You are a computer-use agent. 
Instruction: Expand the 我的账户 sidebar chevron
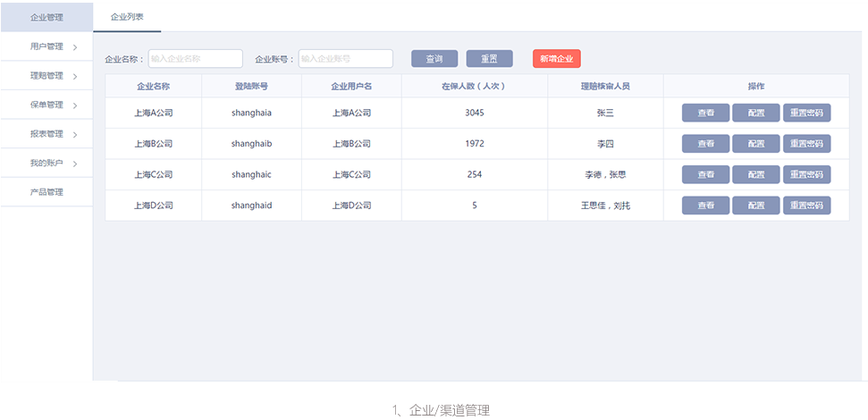coord(75,164)
